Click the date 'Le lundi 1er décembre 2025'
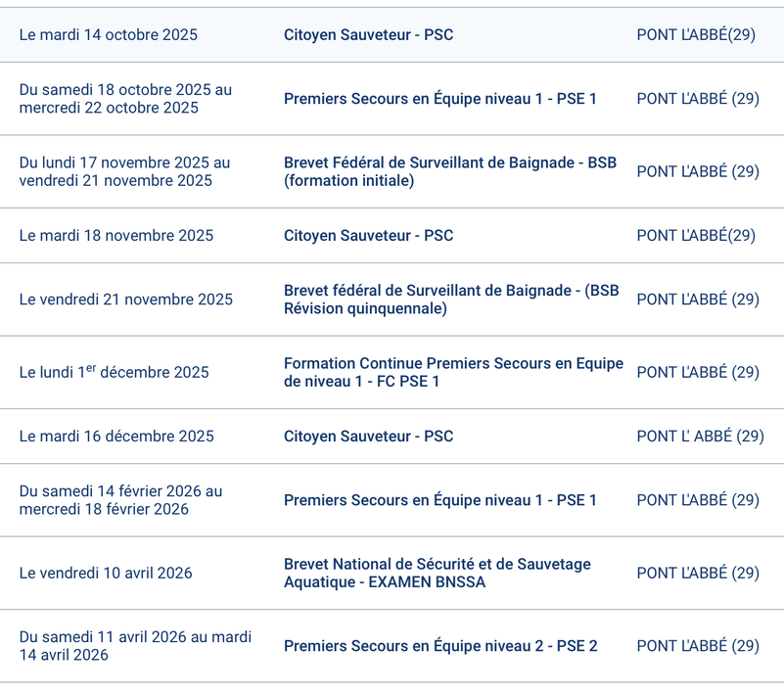Viewport: 784px width, 693px height. pos(114,372)
